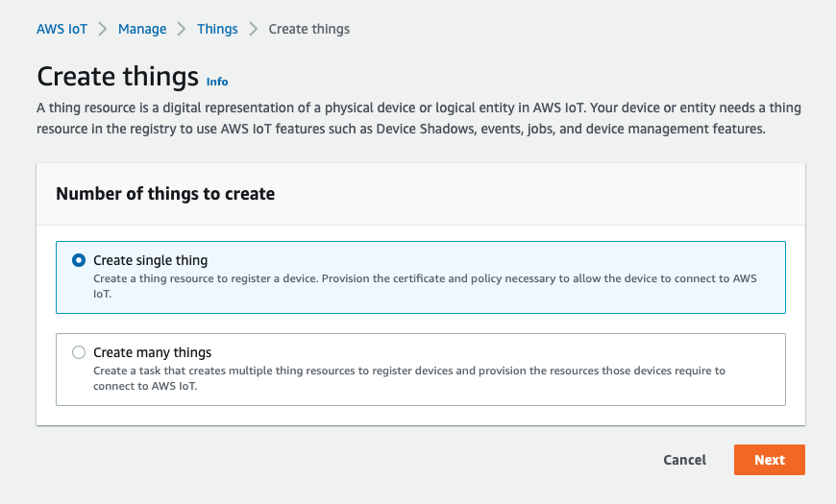Select the Create many things radio button

(79, 352)
